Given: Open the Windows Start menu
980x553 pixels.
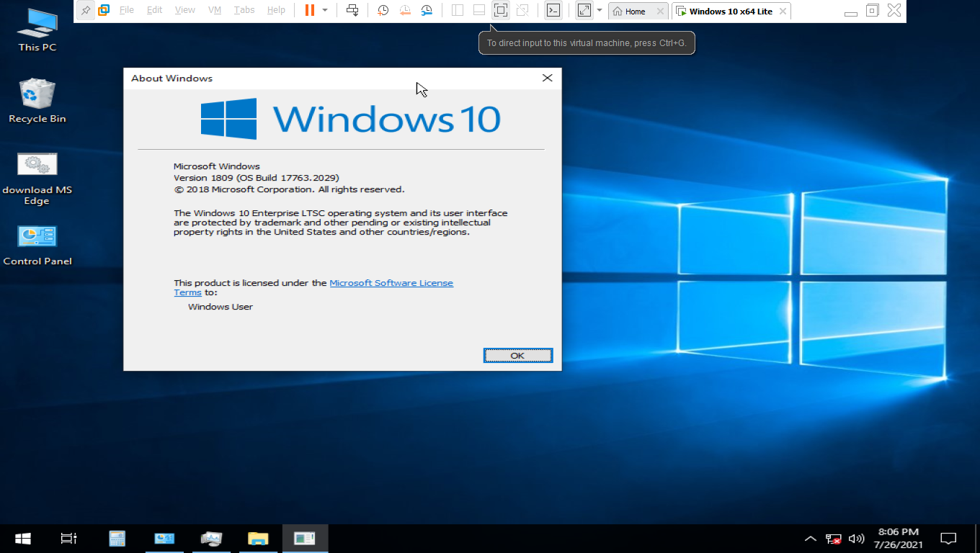Looking at the screenshot, I should (23, 539).
